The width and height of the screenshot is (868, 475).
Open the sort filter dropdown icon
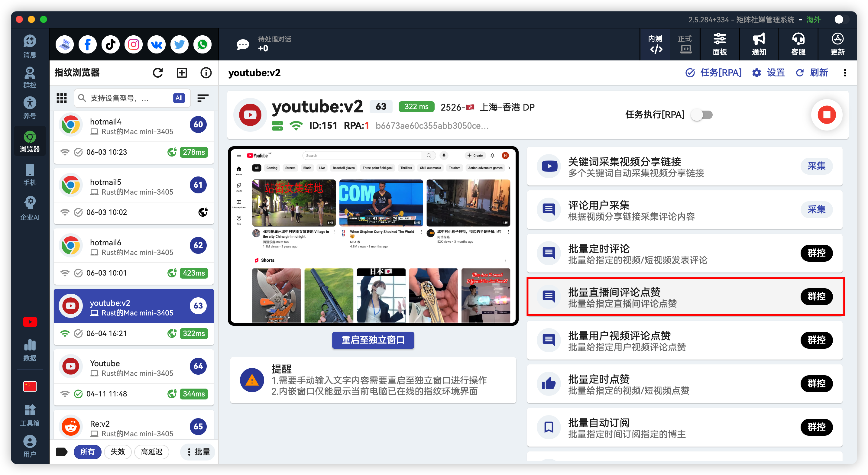pos(203,98)
